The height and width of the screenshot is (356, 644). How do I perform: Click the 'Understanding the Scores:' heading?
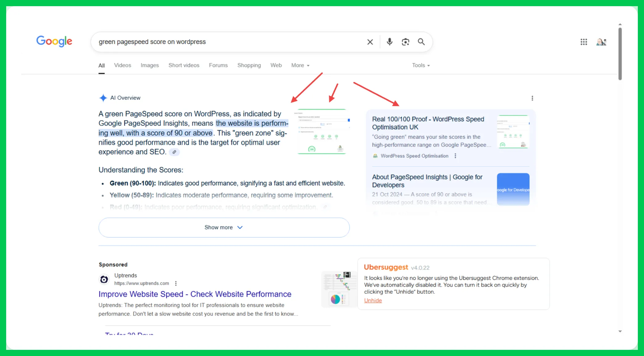click(x=141, y=170)
